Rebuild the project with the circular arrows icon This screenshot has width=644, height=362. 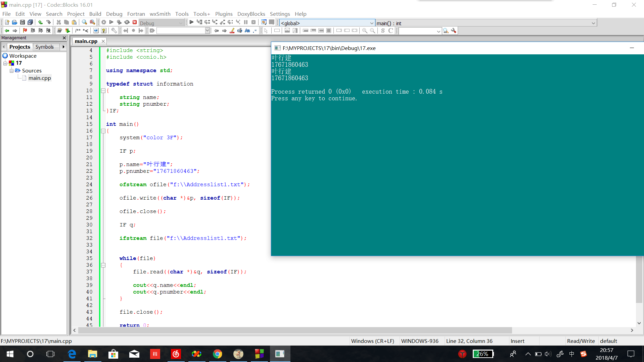(x=127, y=22)
